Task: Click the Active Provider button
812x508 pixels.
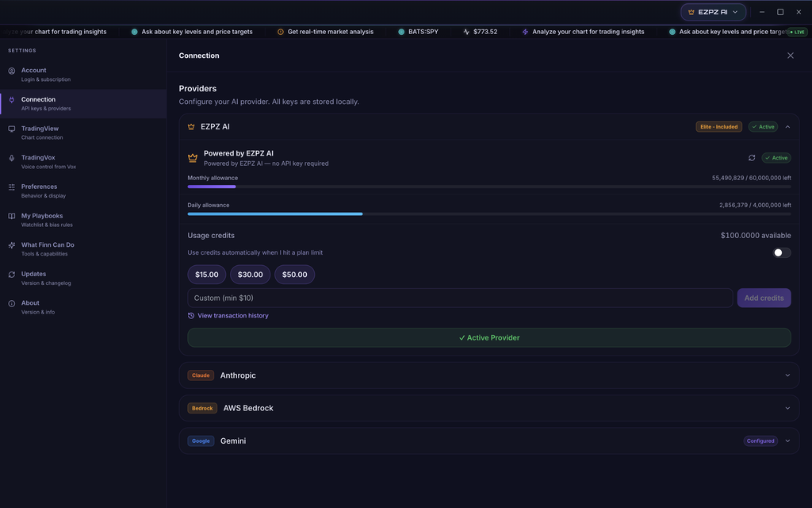Action: [x=488, y=337]
